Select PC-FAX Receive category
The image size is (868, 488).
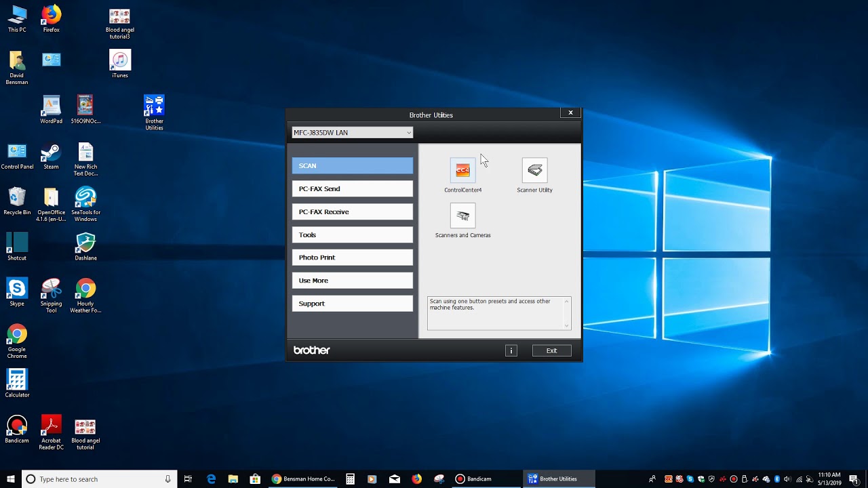pyautogui.click(x=352, y=211)
